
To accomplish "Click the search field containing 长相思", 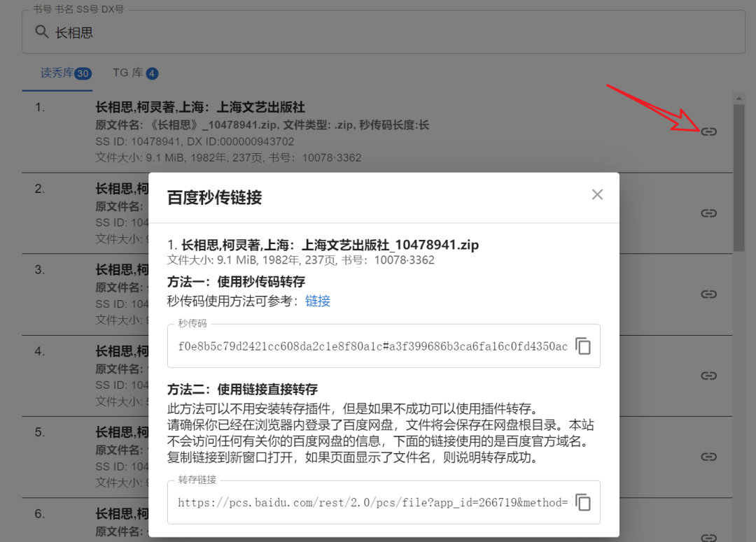I will [x=384, y=31].
